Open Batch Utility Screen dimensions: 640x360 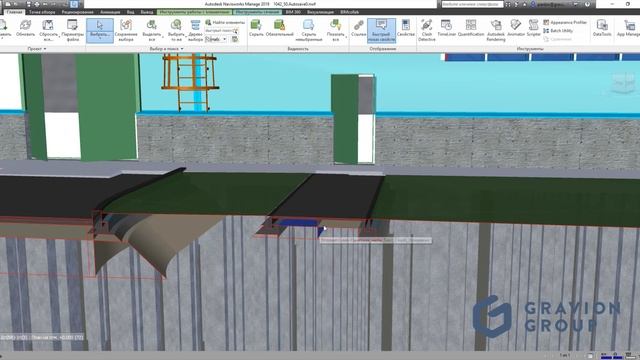coord(558,31)
